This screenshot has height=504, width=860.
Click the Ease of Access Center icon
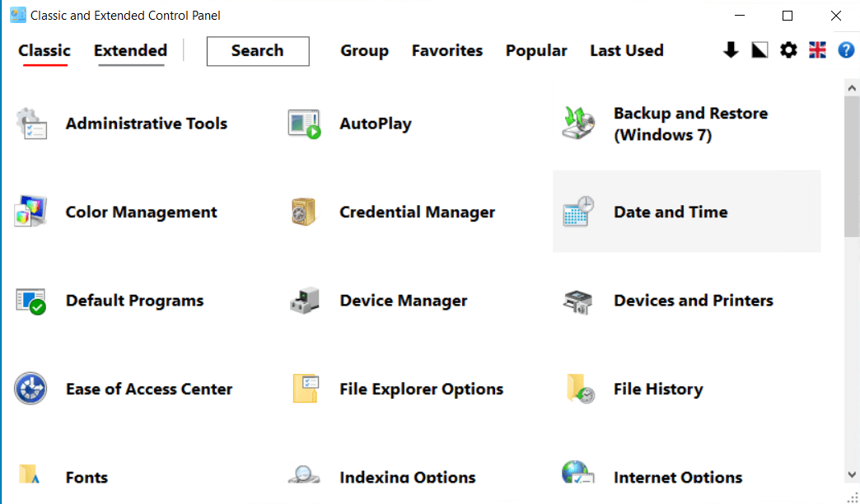pyautogui.click(x=31, y=389)
